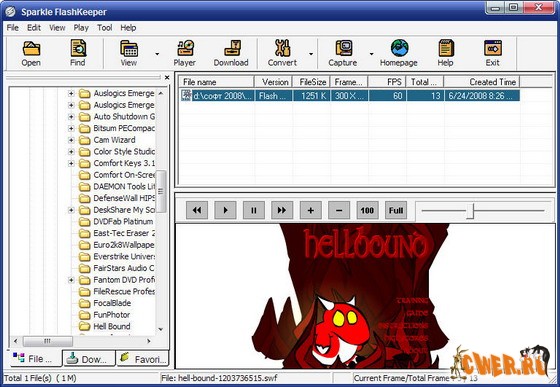Click the Download toolbar icon
560x387 pixels.
(x=231, y=53)
